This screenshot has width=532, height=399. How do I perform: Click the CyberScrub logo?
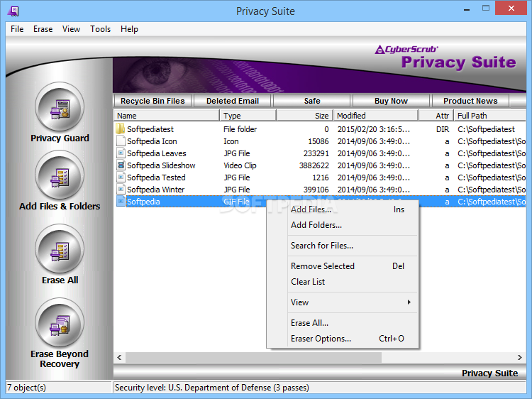tap(406, 50)
